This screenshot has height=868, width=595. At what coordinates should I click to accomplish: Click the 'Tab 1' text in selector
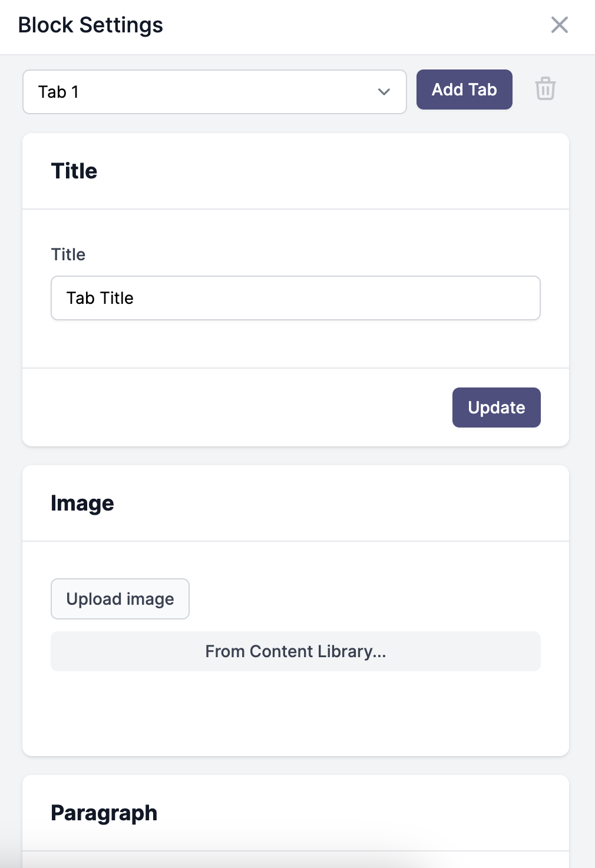click(x=58, y=92)
